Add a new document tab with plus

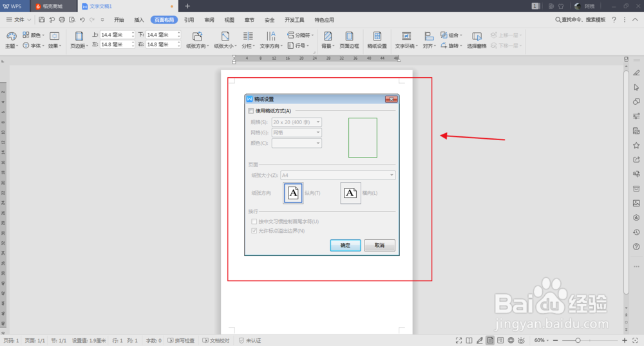click(x=187, y=6)
